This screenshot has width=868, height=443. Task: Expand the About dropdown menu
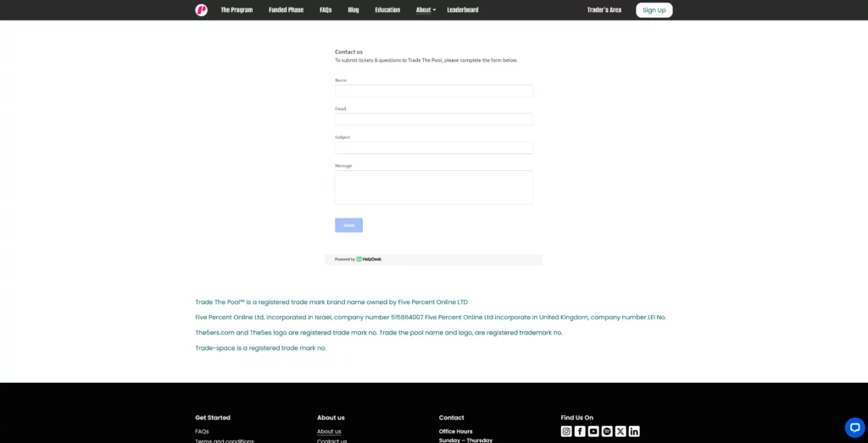[x=426, y=10]
